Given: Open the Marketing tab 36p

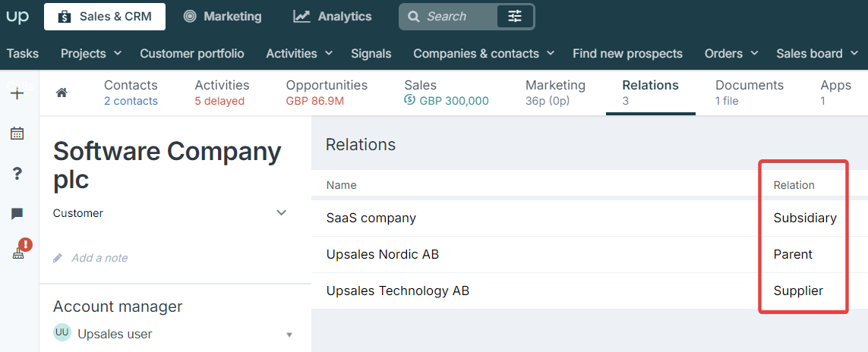Looking at the screenshot, I should tap(555, 93).
